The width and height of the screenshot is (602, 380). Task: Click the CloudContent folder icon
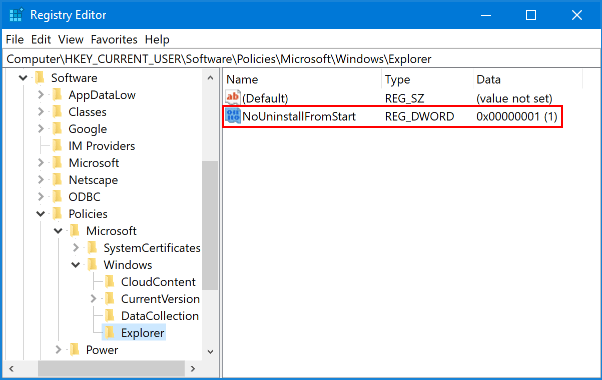coord(109,282)
